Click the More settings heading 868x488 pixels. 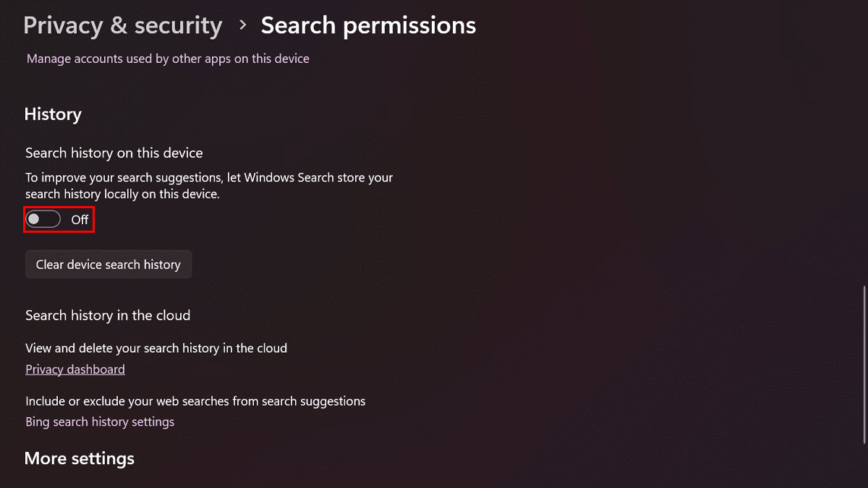(x=80, y=458)
